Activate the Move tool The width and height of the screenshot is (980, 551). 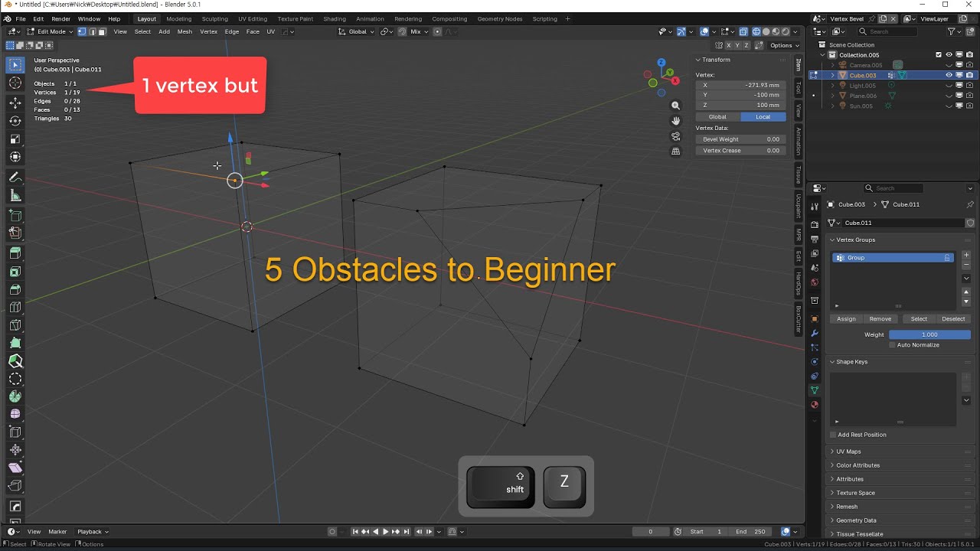(x=15, y=103)
